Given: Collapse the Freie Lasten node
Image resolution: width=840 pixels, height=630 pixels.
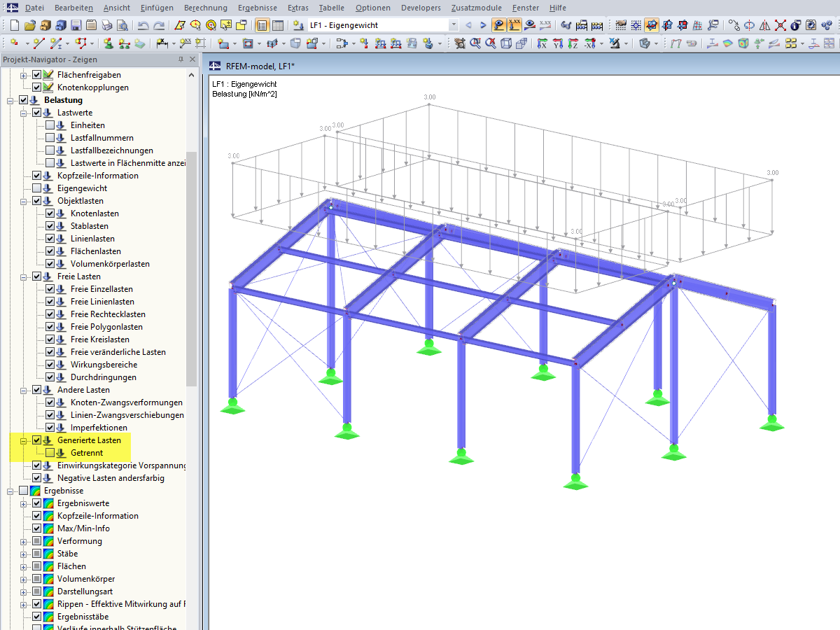Looking at the screenshot, I should pyautogui.click(x=24, y=276).
